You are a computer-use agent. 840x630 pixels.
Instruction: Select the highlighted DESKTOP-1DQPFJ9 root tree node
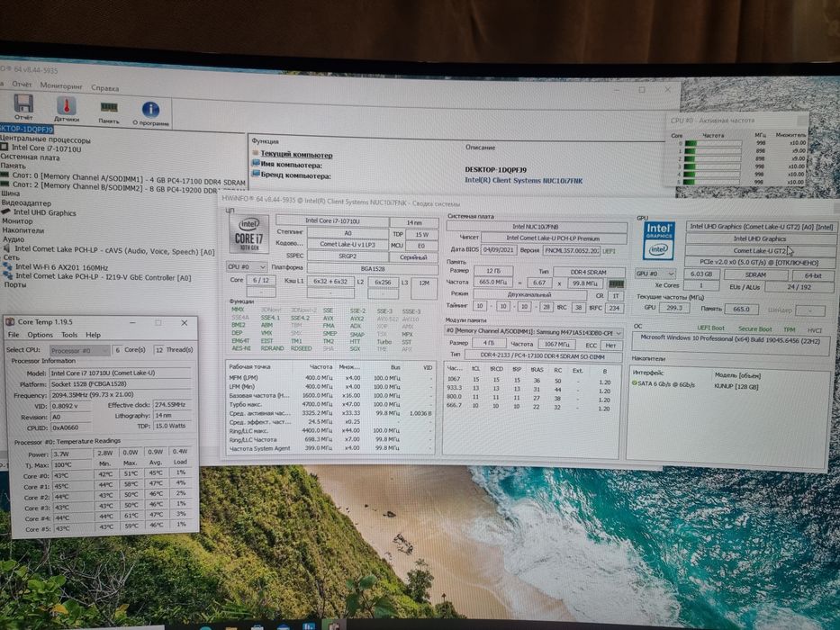point(27,129)
